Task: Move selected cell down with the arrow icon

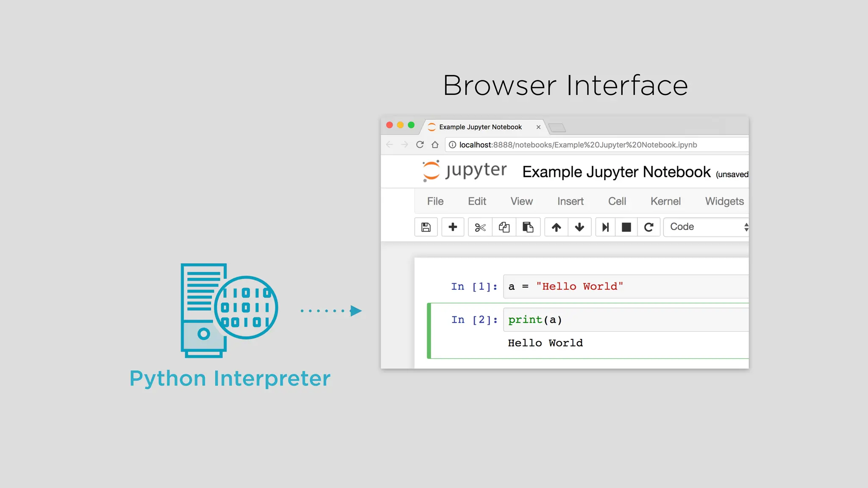Action: click(x=580, y=227)
